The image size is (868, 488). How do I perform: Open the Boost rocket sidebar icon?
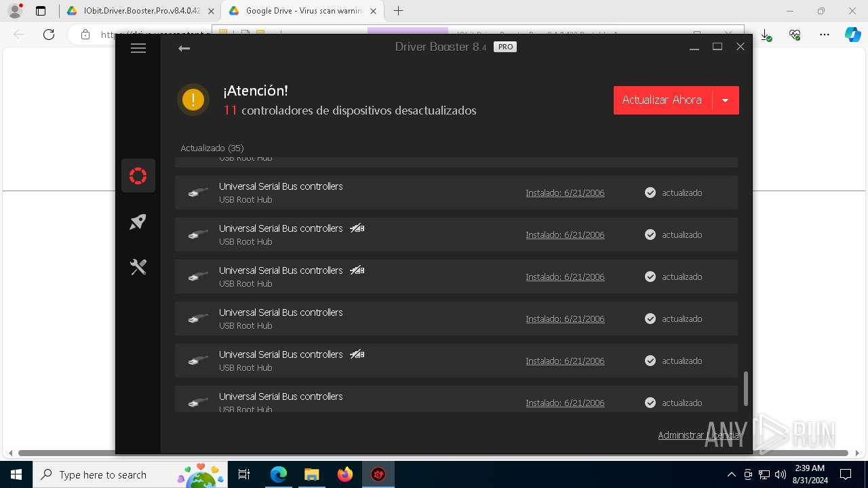coord(138,222)
